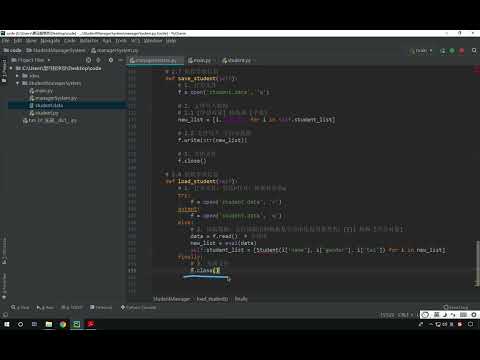Click the Cortana search circle on taskbar

click(x=20, y=324)
